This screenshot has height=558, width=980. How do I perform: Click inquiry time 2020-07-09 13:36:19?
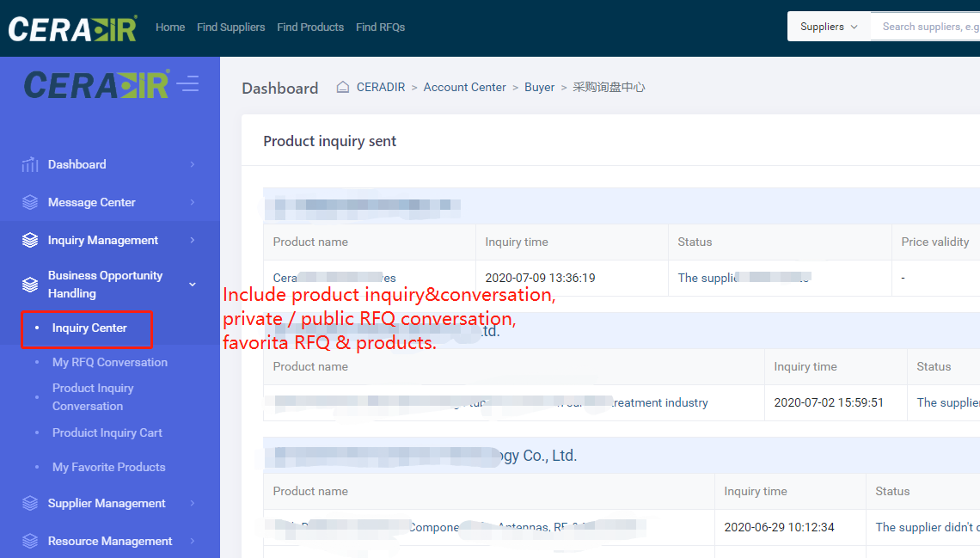pyautogui.click(x=540, y=278)
